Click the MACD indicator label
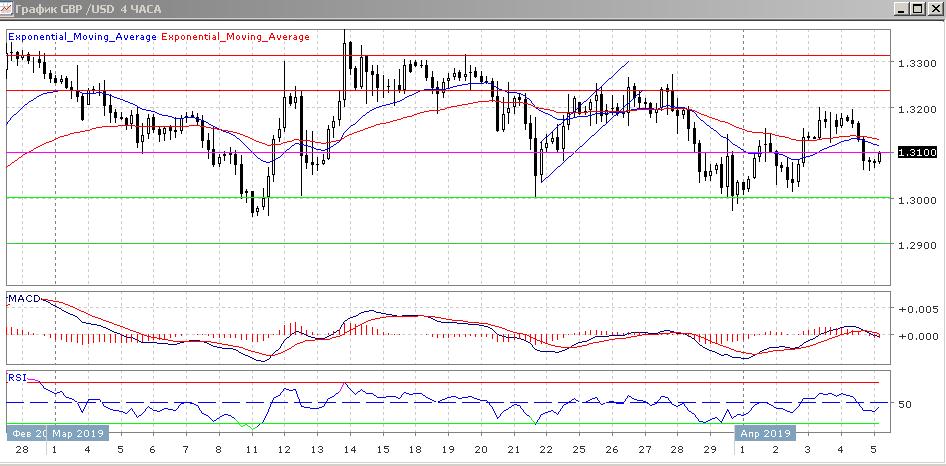 (x=23, y=299)
